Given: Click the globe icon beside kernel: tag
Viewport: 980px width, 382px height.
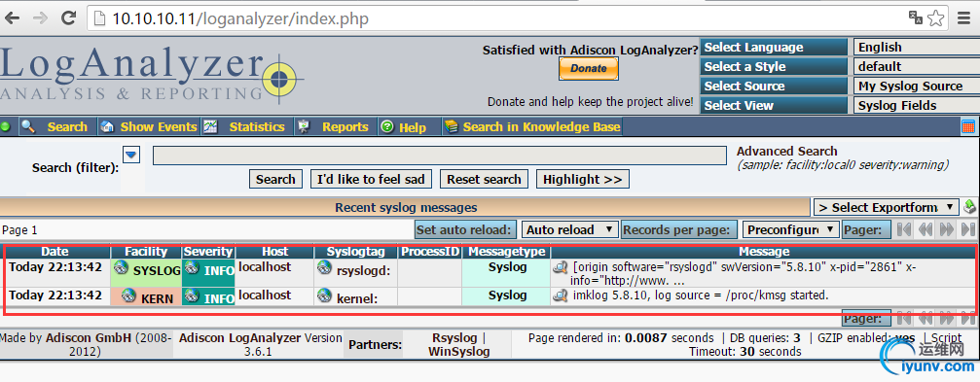Looking at the screenshot, I should pyautogui.click(x=324, y=295).
